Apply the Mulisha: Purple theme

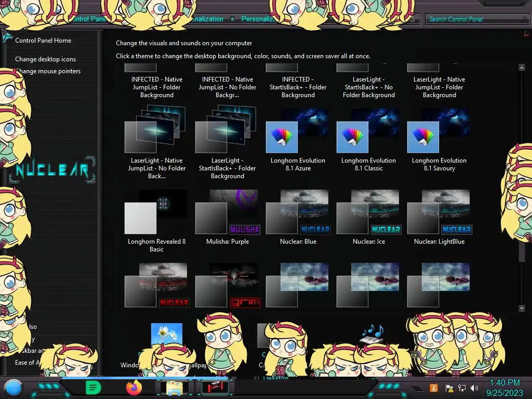[228, 217]
